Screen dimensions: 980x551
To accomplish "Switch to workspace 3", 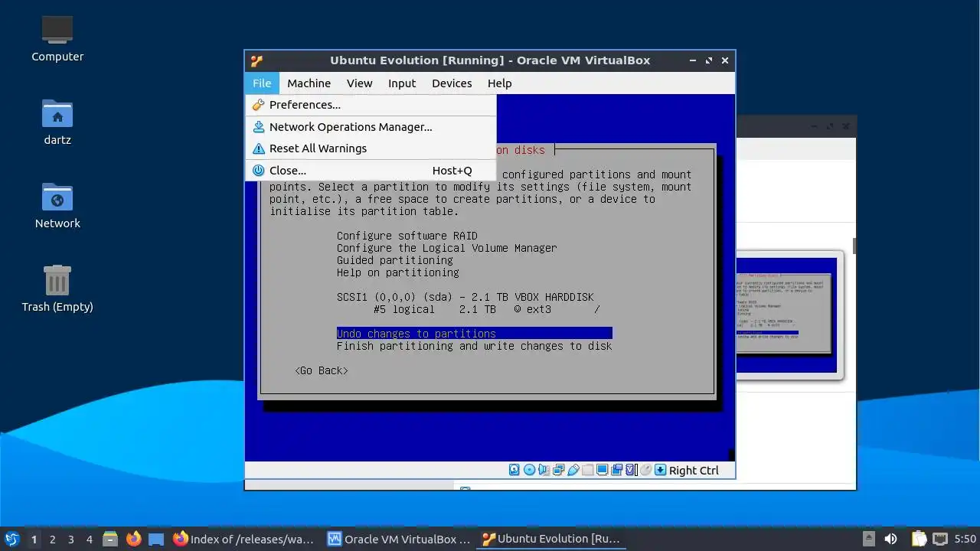I will tap(70, 540).
